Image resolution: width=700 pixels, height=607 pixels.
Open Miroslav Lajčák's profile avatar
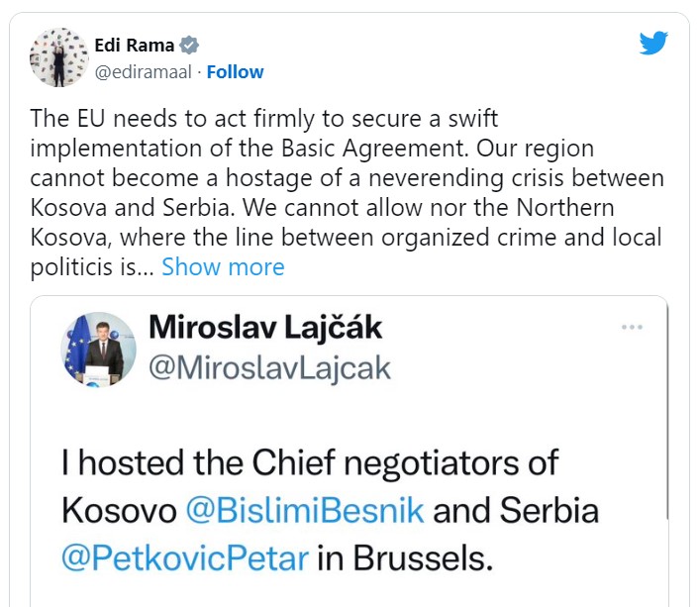(x=99, y=350)
